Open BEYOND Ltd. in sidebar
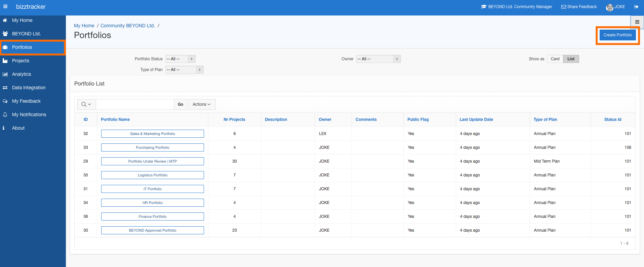Screen dimensions: 644x267 [33, 34]
